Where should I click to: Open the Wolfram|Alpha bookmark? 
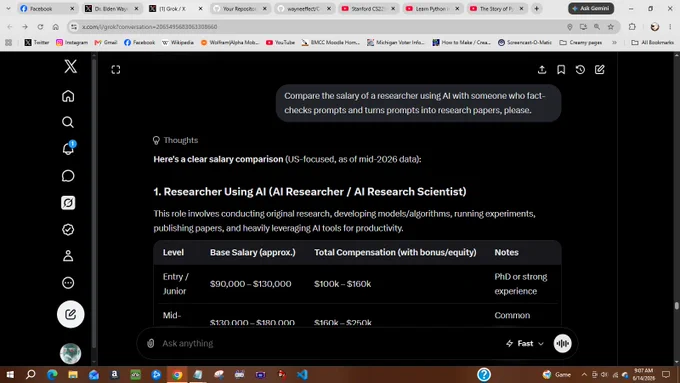[x=230, y=42]
